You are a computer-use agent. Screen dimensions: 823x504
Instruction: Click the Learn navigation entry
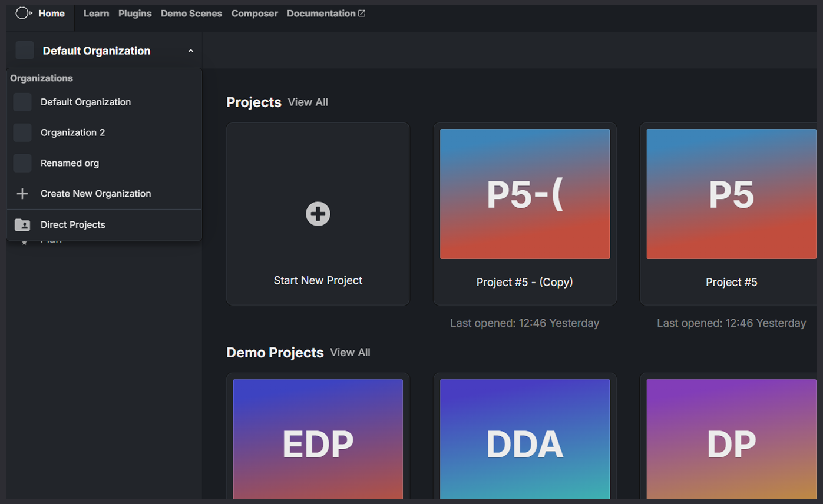(96, 13)
